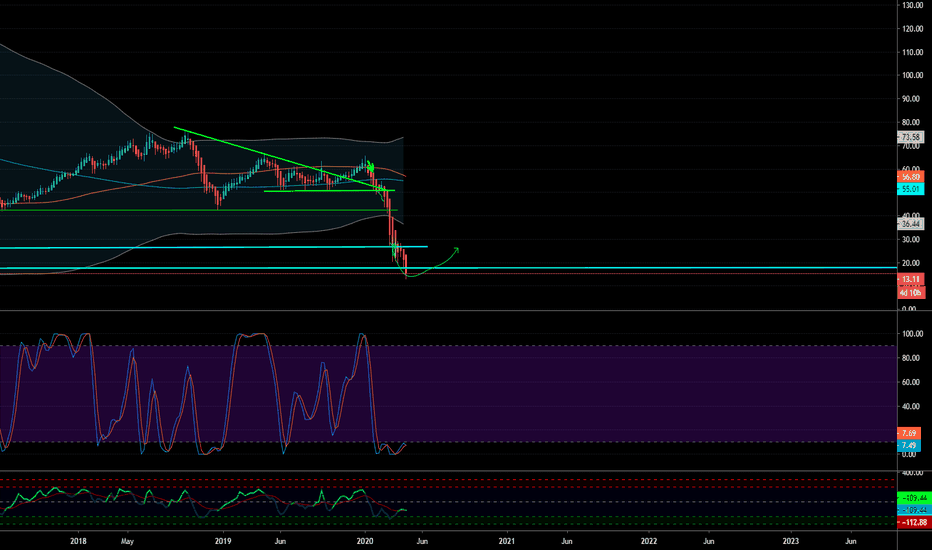
Task: Click the 30.00 price axis label
Action: click(x=912, y=240)
